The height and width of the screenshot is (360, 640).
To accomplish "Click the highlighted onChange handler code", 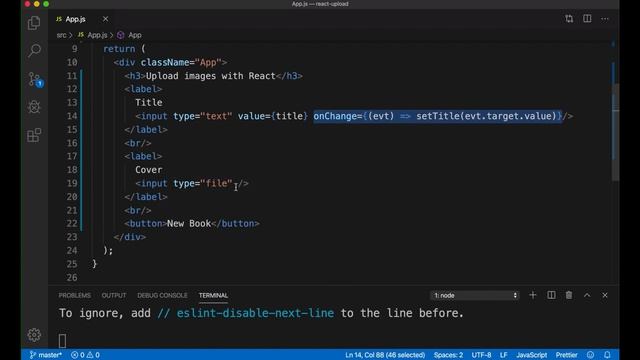I will [438, 116].
